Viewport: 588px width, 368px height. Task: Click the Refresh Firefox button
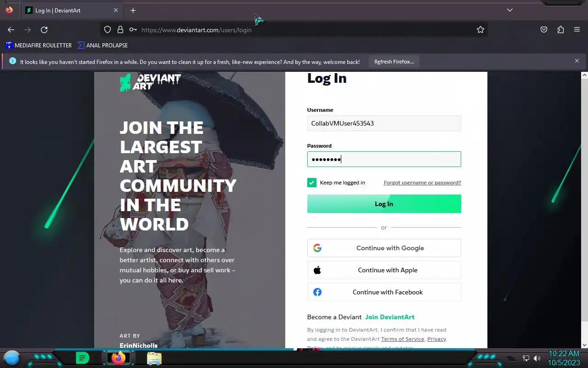394,62
